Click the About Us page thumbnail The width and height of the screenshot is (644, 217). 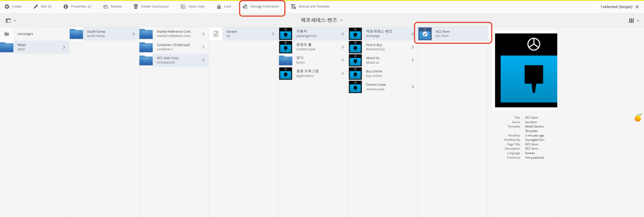[355, 60]
